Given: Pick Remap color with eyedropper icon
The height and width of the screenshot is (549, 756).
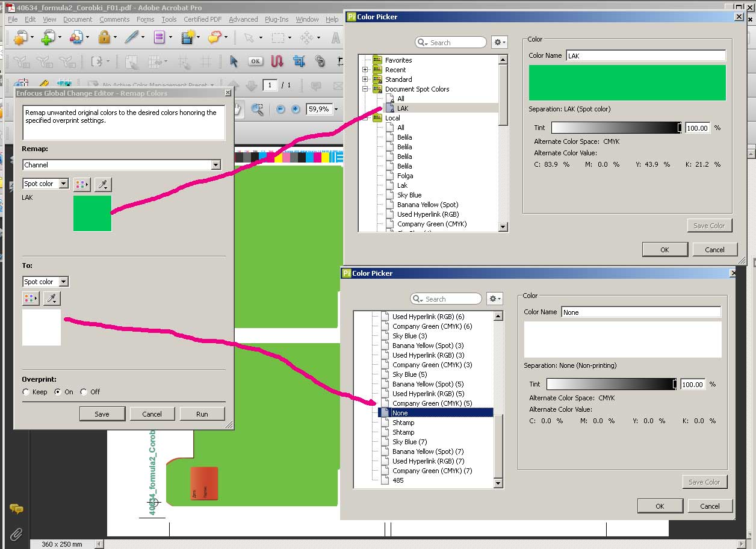Looking at the screenshot, I should tap(103, 184).
